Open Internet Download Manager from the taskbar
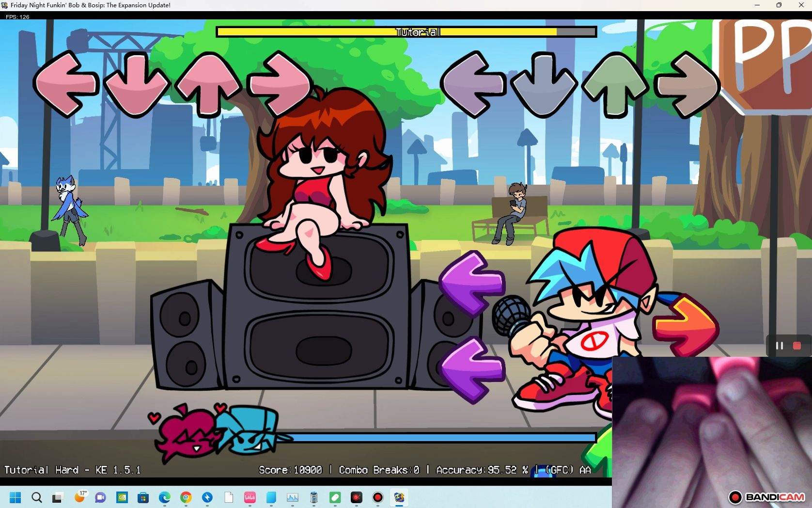812x508 pixels. [207, 498]
